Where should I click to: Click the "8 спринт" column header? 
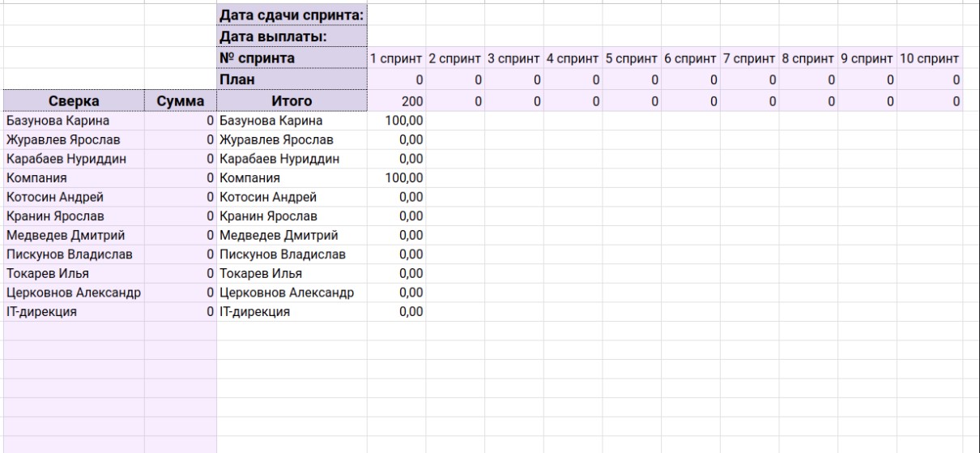pos(808,58)
